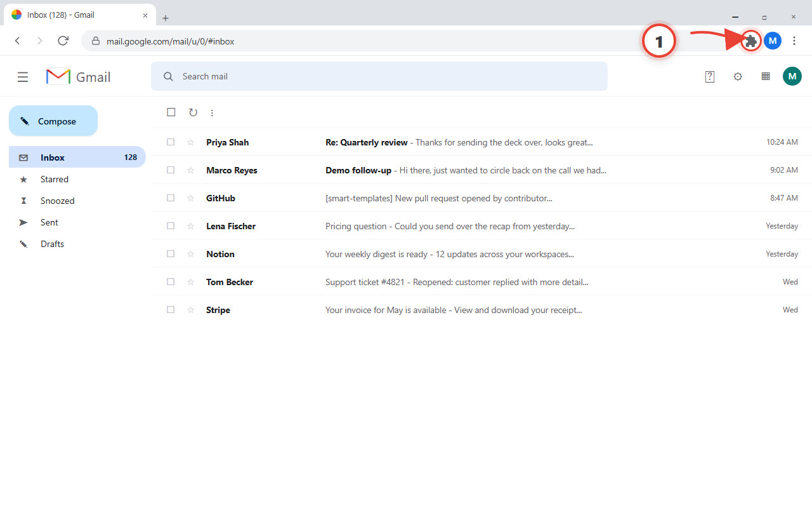
Task: Select the GitHub email checkbox
Action: (x=171, y=198)
